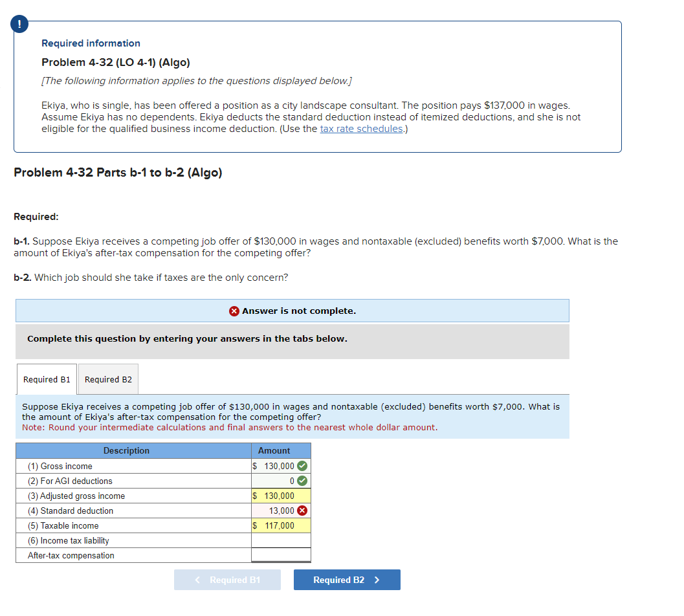
Task: Select the Required B1 tab
Action: tap(46, 379)
